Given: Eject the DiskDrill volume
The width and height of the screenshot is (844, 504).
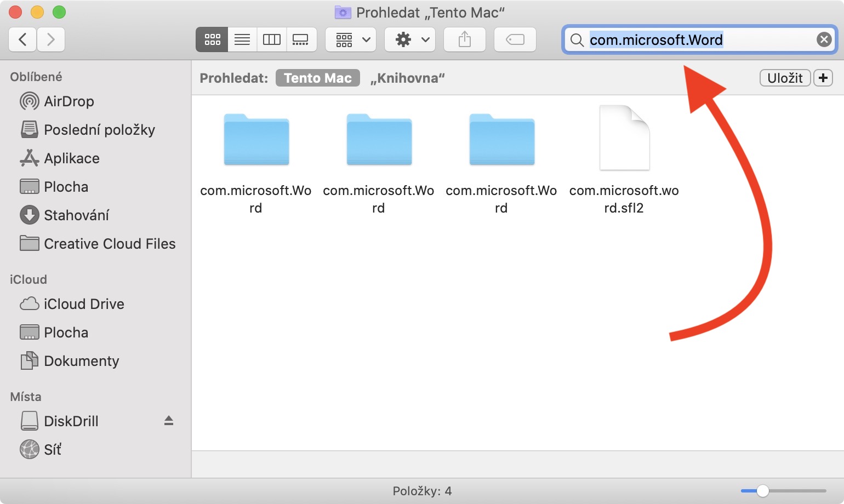Looking at the screenshot, I should click(x=169, y=421).
